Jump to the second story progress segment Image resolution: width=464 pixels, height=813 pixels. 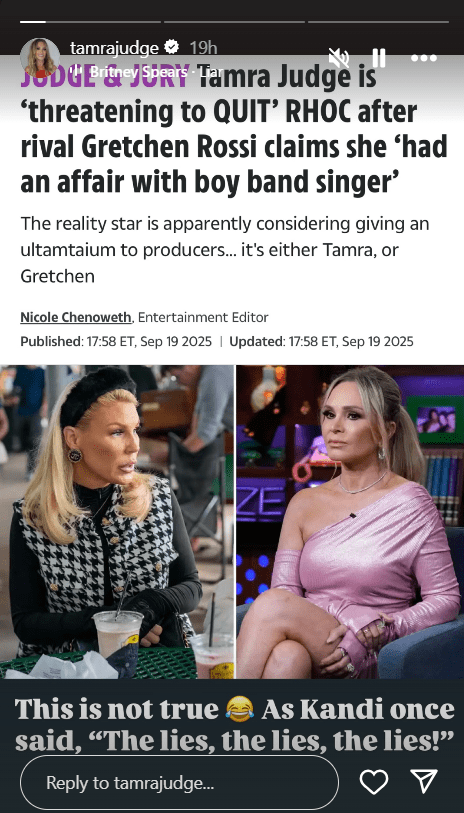point(234,22)
